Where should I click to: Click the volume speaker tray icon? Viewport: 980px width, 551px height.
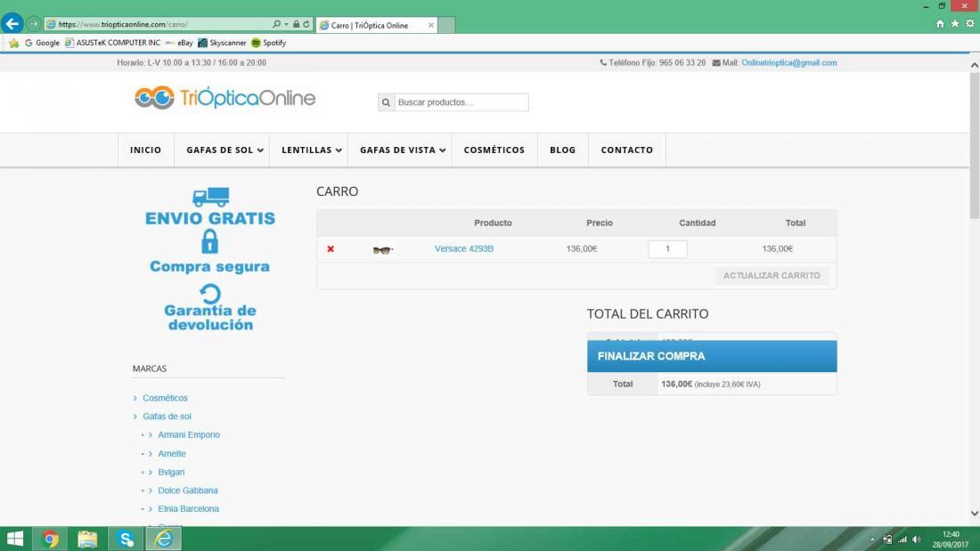pyautogui.click(x=917, y=539)
